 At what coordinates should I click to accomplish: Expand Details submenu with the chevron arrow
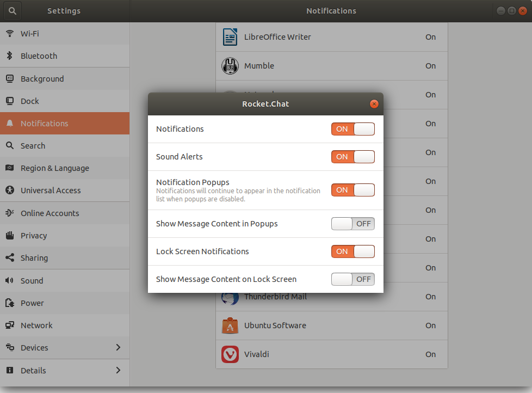(x=118, y=370)
